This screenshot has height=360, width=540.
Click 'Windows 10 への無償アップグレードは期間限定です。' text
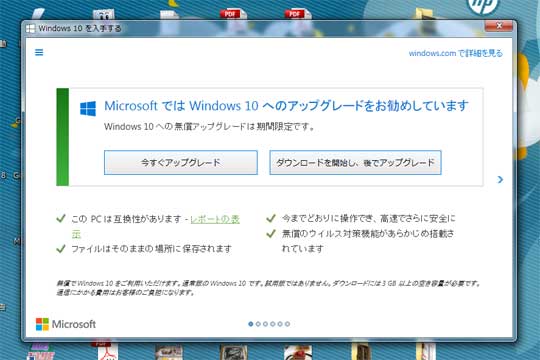point(210,127)
